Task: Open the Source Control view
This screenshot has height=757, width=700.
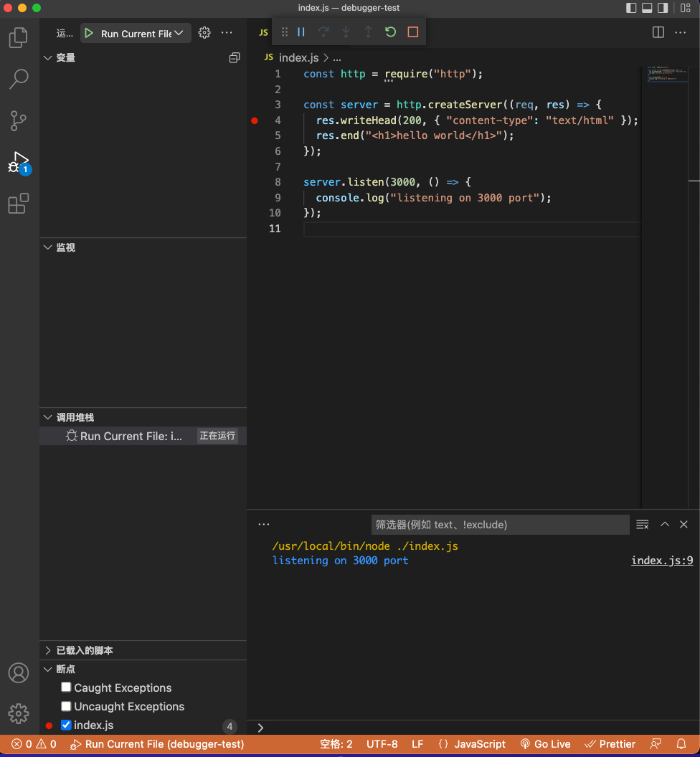Action: coord(19,120)
